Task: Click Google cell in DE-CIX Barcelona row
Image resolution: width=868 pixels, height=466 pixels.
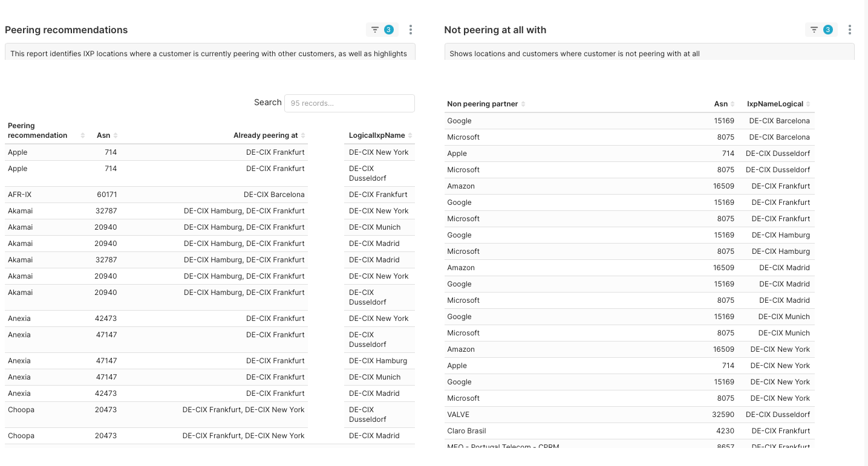Action: 459,121
